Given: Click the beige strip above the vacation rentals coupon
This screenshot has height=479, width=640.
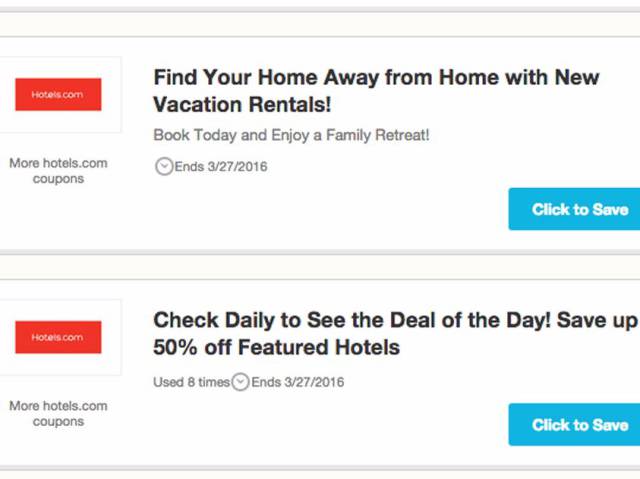Looking at the screenshot, I should [x=320, y=24].
